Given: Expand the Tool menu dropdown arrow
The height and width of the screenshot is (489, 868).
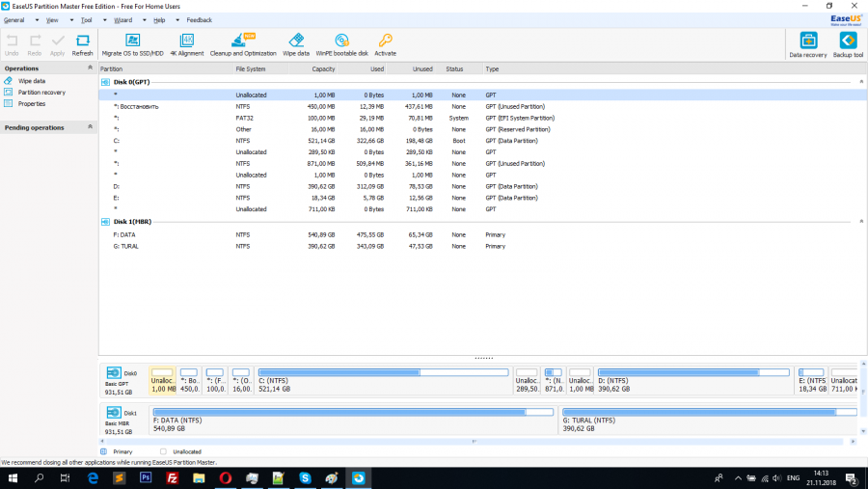Looking at the screenshot, I should [104, 20].
